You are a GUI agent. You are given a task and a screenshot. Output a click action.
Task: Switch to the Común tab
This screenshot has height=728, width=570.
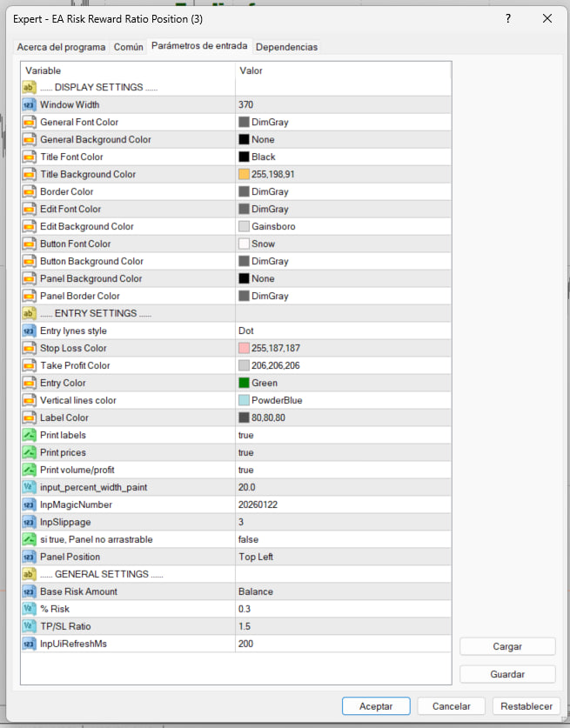tap(129, 47)
